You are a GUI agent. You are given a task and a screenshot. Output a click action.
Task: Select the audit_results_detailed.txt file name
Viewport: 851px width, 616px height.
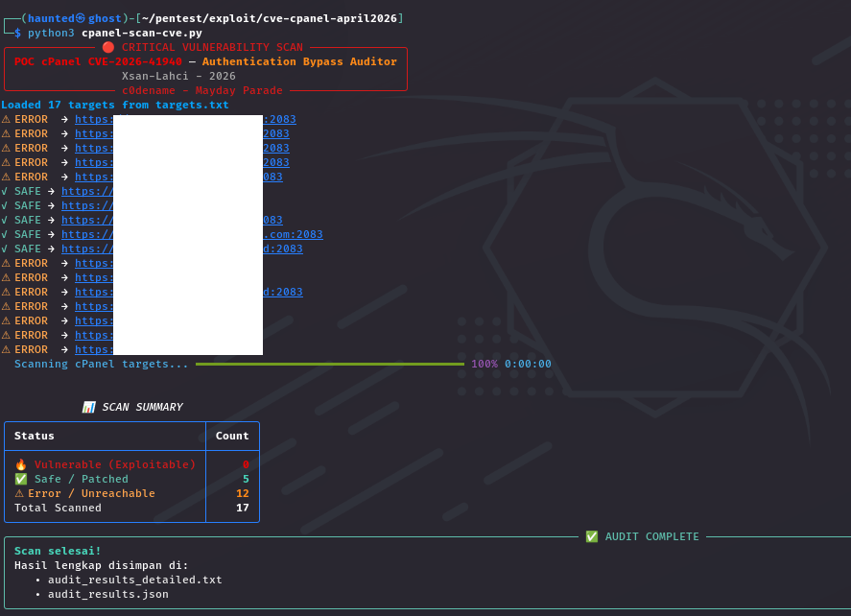pyautogui.click(x=134, y=580)
